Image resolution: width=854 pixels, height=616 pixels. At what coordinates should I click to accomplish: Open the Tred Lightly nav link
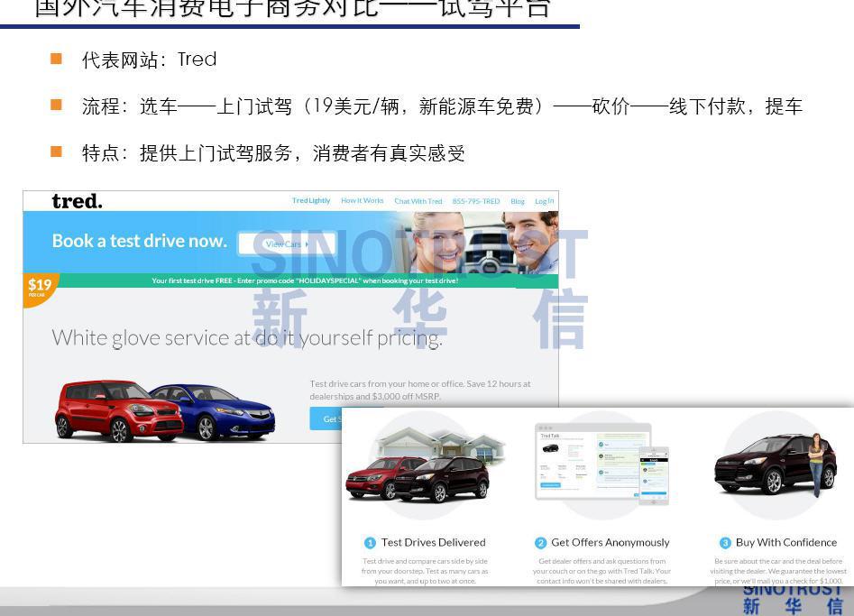[x=311, y=201]
